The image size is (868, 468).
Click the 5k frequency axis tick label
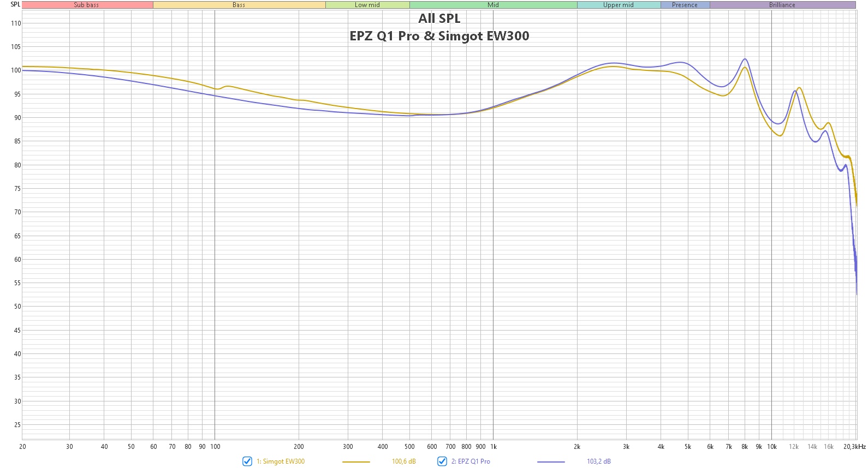coord(688,447)
